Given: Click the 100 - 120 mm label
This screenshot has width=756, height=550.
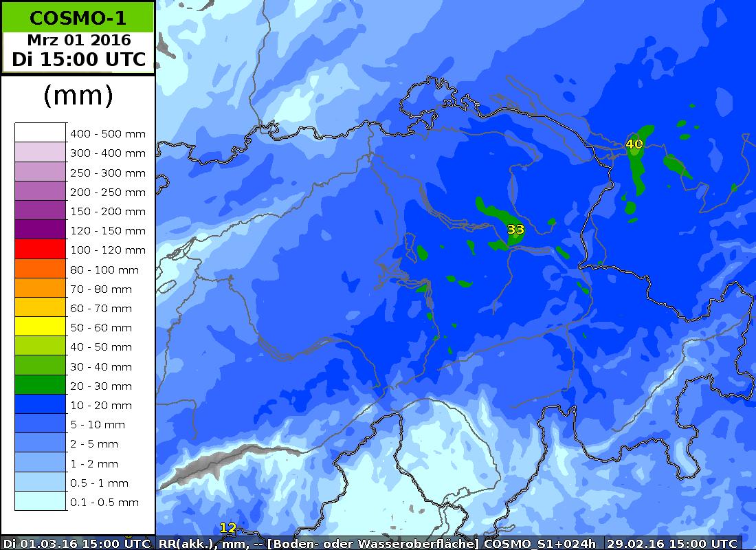Looking at the screenshot, I should pyautogui.click(x=108, y=250).
